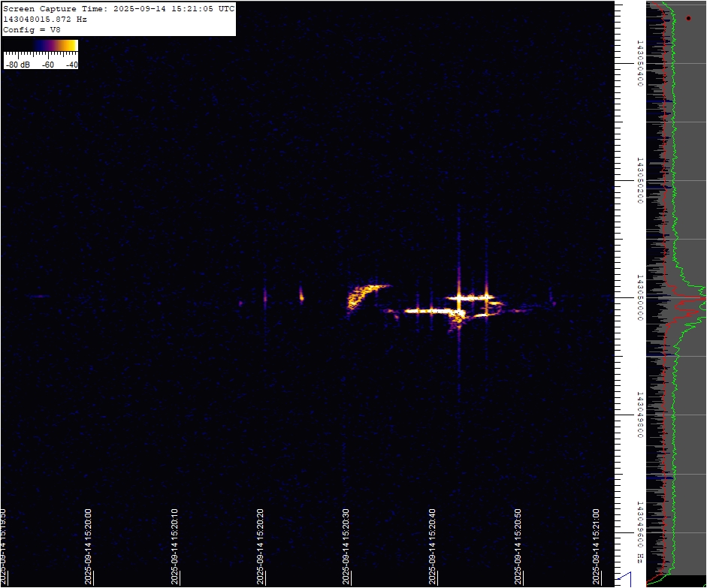Click the -80 dB scale label
Image resolution: width=707 pixels, height=588 pixels.
tap(18, 65)
